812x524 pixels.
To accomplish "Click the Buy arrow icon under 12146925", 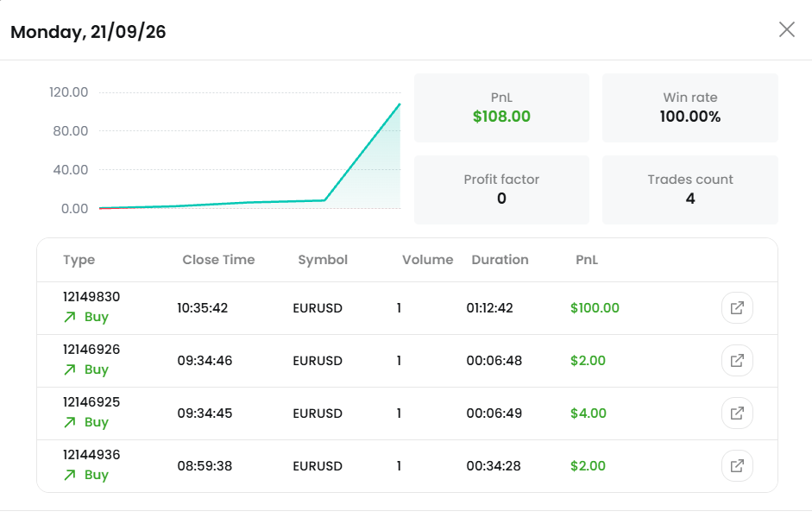I will tap(70, 422).
